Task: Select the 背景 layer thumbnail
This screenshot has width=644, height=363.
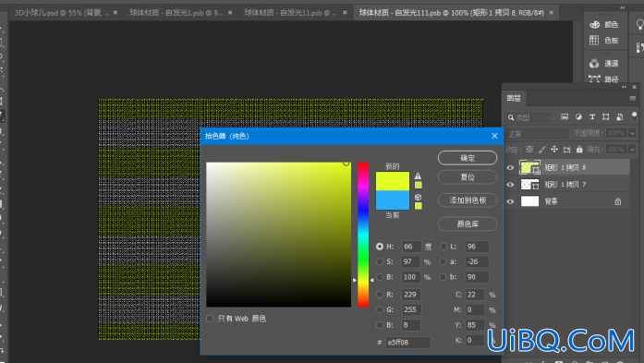Action: coord(529,201)
